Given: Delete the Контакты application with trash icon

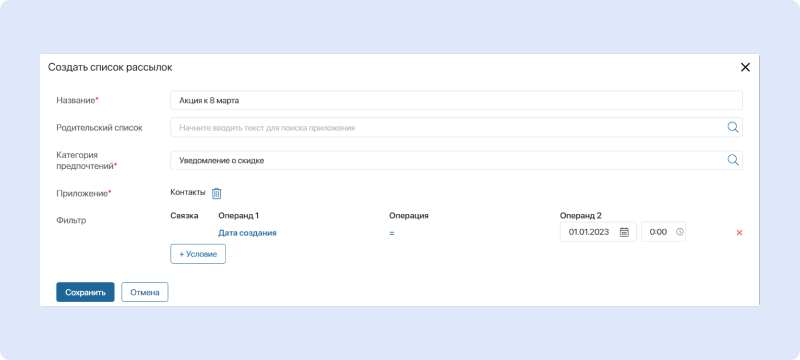Looking at the screenshot, I should tap(217, 193).
